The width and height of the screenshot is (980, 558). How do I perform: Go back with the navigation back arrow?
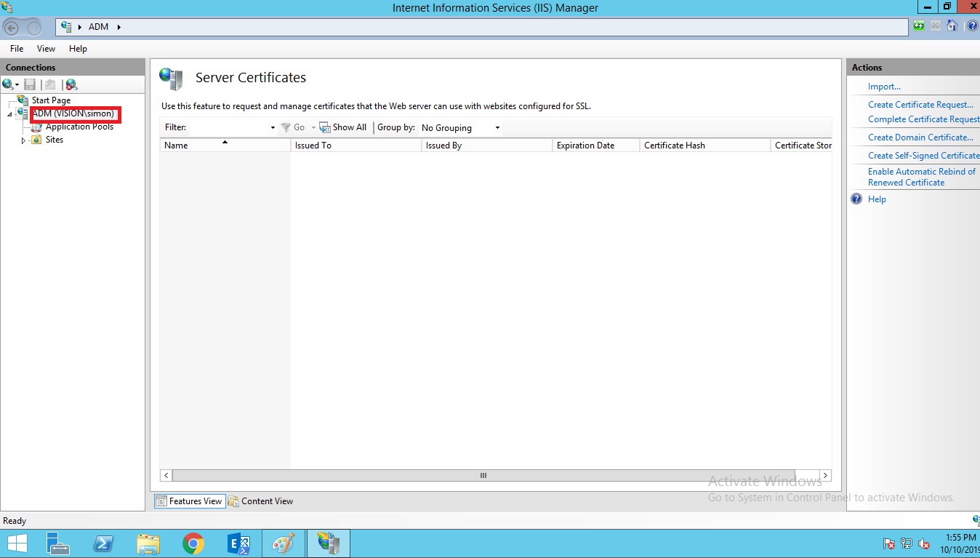[12, 28]
